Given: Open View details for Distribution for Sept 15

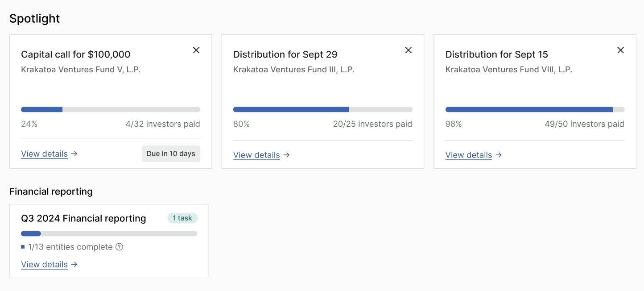Looking at the screenshot, I should pos(469,155).
